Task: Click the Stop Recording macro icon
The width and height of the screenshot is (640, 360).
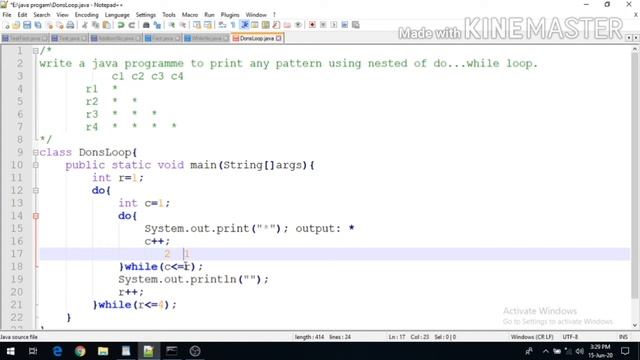Action: [x=323, y=25]
